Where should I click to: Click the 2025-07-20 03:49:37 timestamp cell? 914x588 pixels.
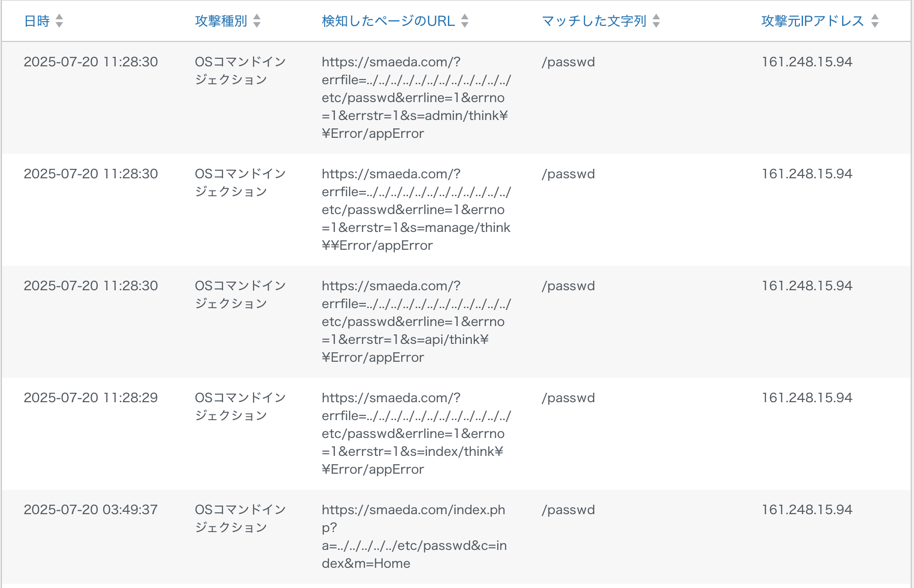[91, 510]
